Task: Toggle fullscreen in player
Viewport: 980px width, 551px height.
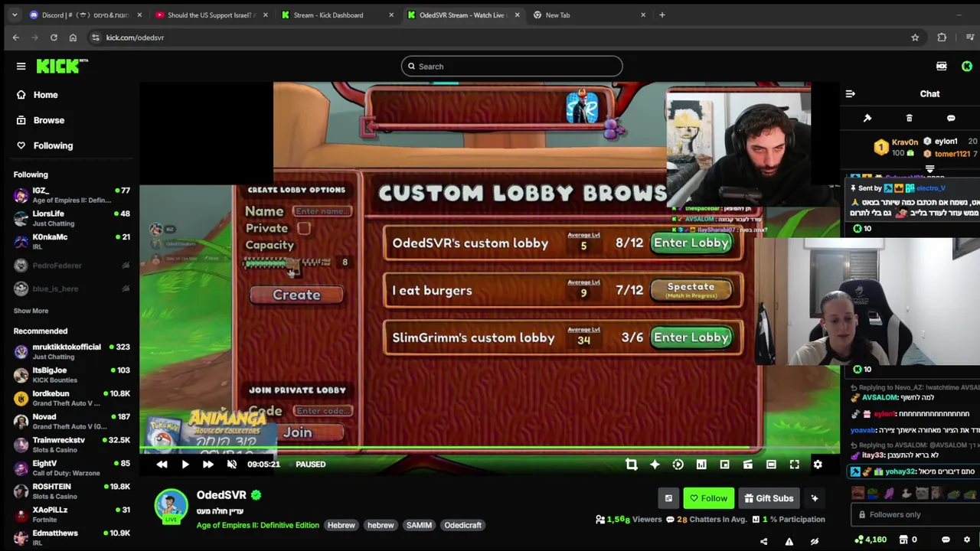Action: point(795,465)
